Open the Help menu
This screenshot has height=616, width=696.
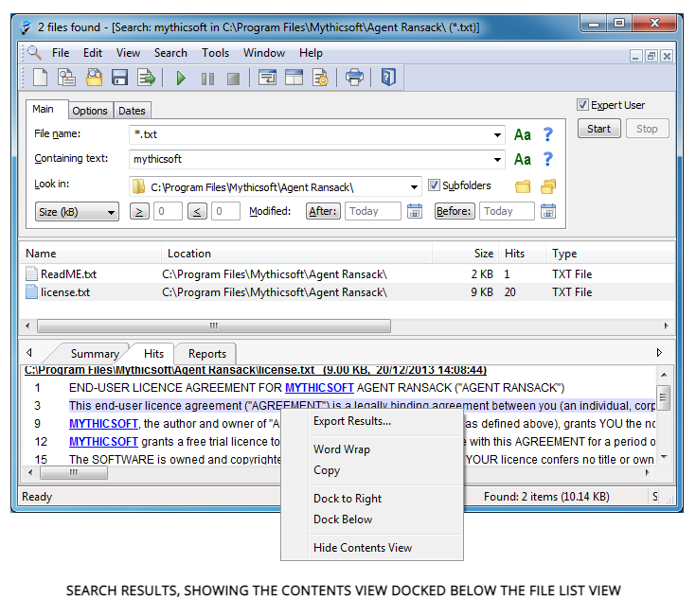tap(311, 53)
